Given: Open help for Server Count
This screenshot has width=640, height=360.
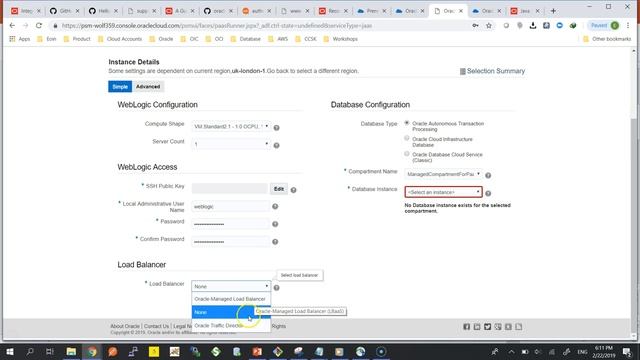Looking at the screenshot, I should click(276, 145).
